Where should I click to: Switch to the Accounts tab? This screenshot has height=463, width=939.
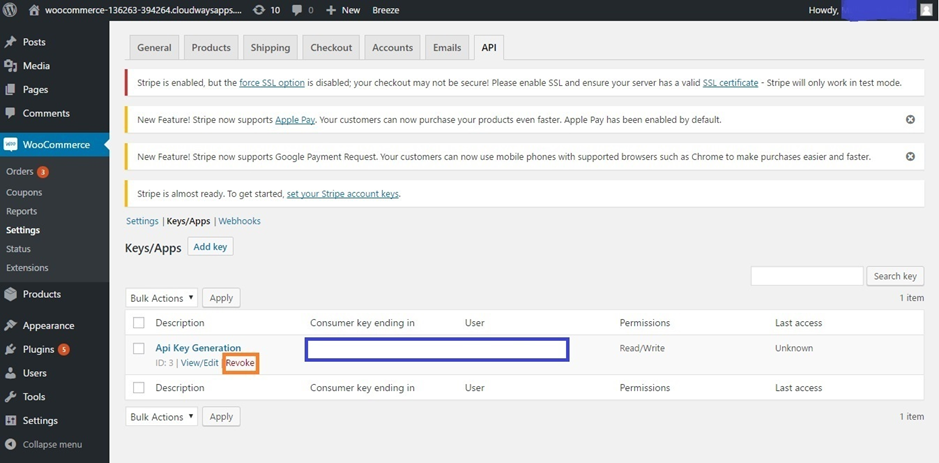click(x=392, y=47)
